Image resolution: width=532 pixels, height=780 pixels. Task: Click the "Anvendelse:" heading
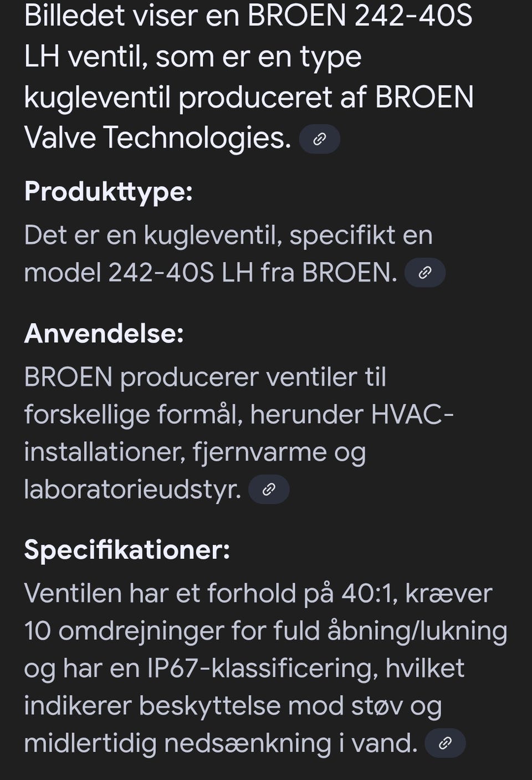point(104,334)
